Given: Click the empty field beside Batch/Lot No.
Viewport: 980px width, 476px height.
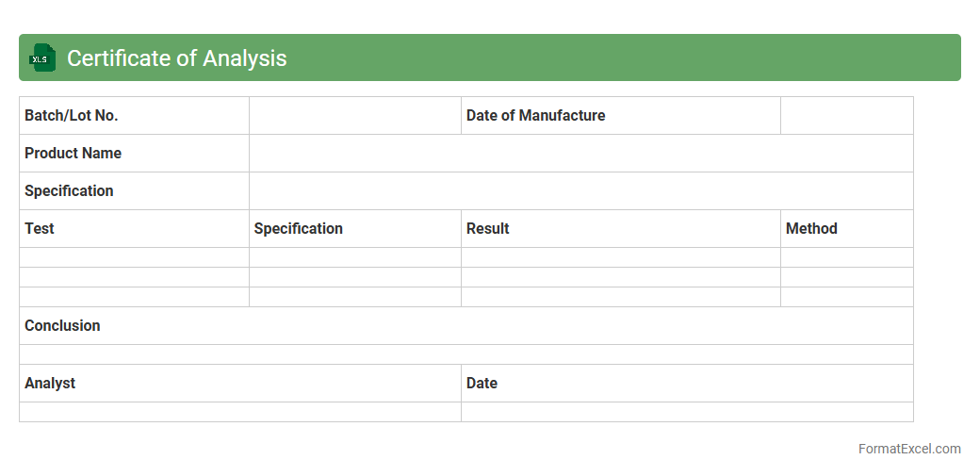Looking at the screenshot, I should pyautogui.click(x=354, y=116).
